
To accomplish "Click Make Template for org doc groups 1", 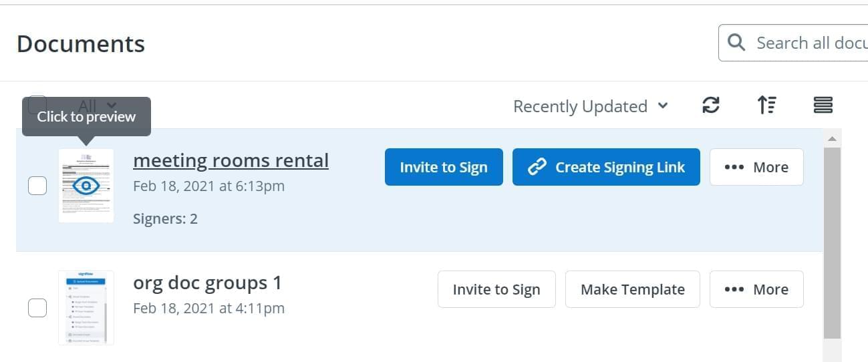I will click(632, 289).
